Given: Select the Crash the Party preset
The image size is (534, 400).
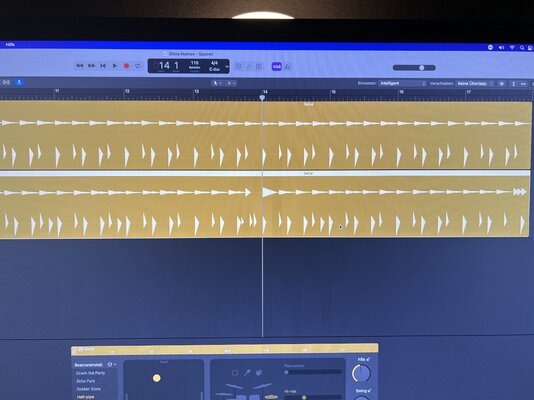Looking at the screenshot, I should coord(91,373).
